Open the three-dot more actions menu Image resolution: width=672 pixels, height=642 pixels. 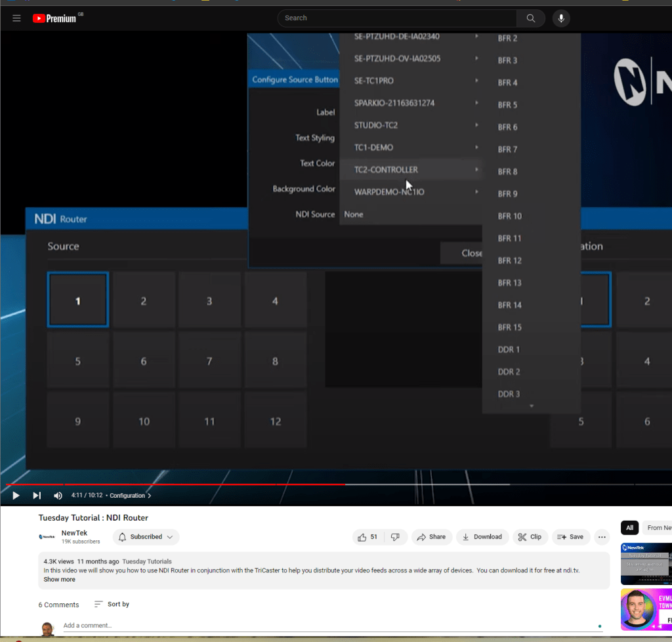tap(602, 536)
